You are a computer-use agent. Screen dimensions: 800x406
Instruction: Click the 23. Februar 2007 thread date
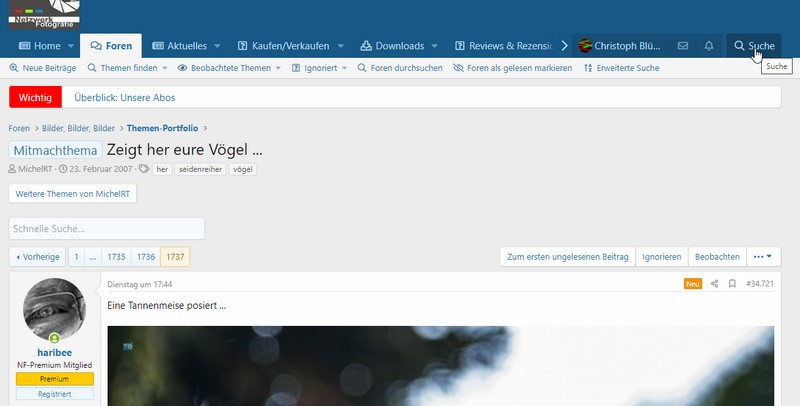(x=101, y=169)
